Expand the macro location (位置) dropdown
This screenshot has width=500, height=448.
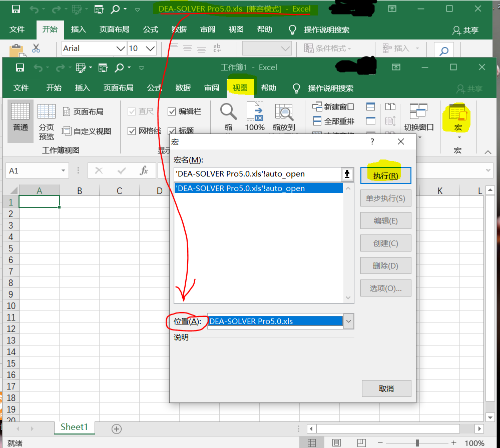click(x=348, y=321)
